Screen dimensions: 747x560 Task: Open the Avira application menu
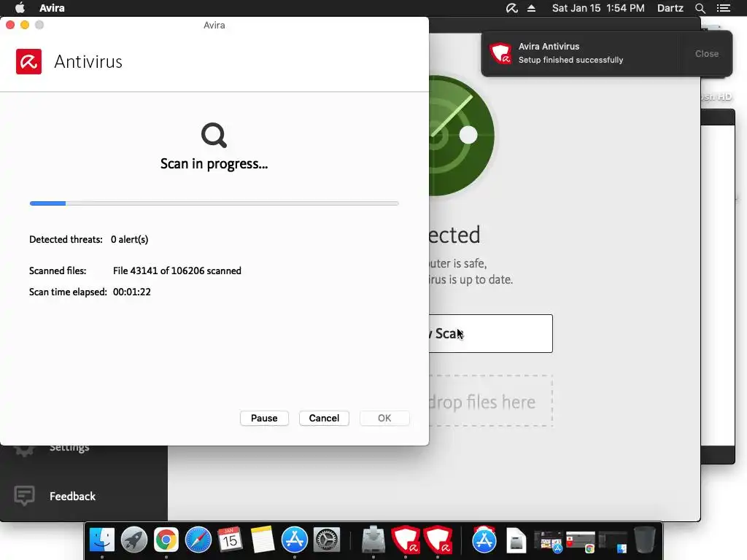52,8
